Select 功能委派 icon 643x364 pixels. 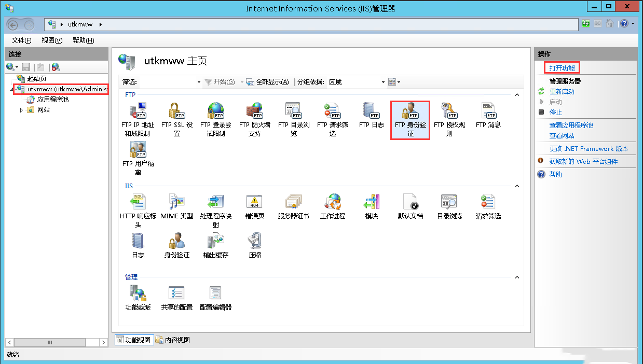(138, 298)
